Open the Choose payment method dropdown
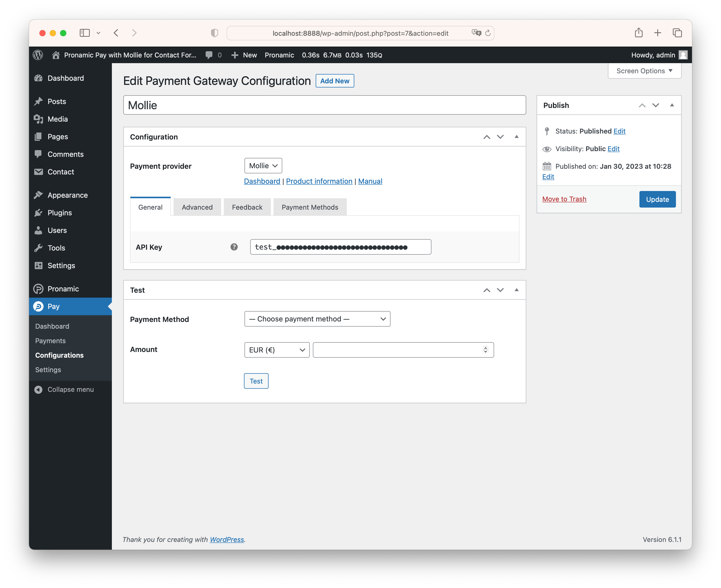The image size is (721, 588). coord(317,319)
